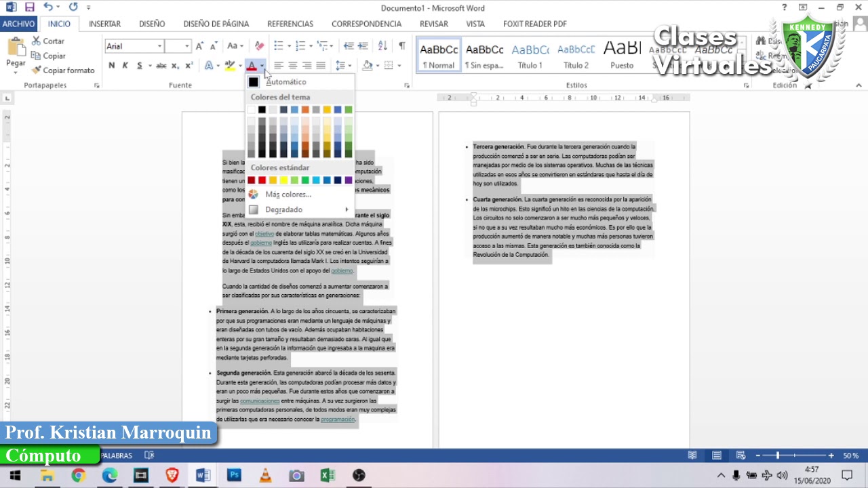Click the text highlight color marker icon

click(230, 66)
